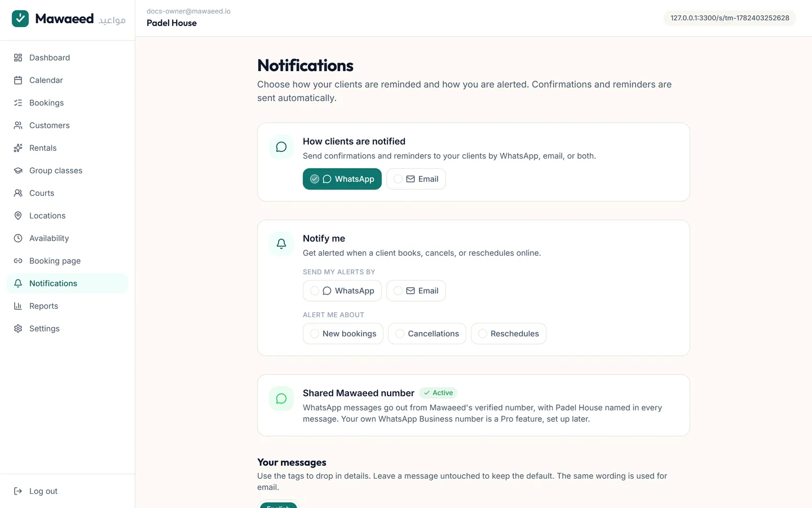This screenshot has width=812, height=508.
Task: Click the Courts icon in sidebar
Action: 18,193
